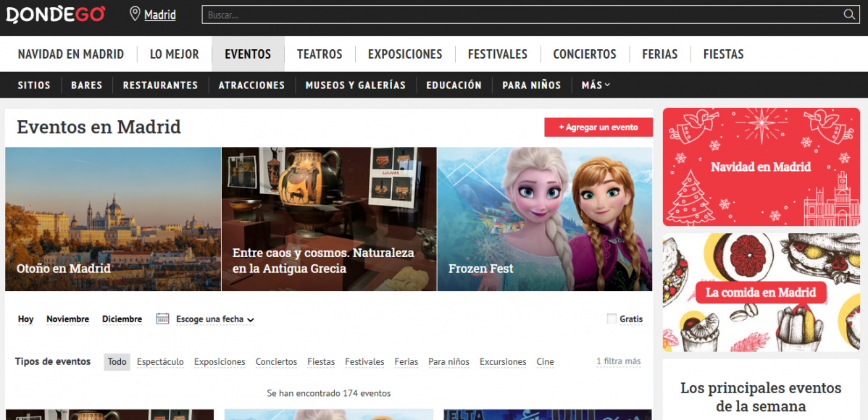868x420 pixels.
Task: Go to the Educación category
Action: tap(454, 85)
